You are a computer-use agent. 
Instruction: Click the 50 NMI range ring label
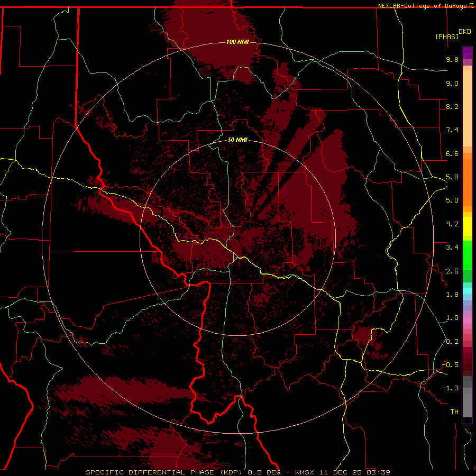click(x=237, y=140)
